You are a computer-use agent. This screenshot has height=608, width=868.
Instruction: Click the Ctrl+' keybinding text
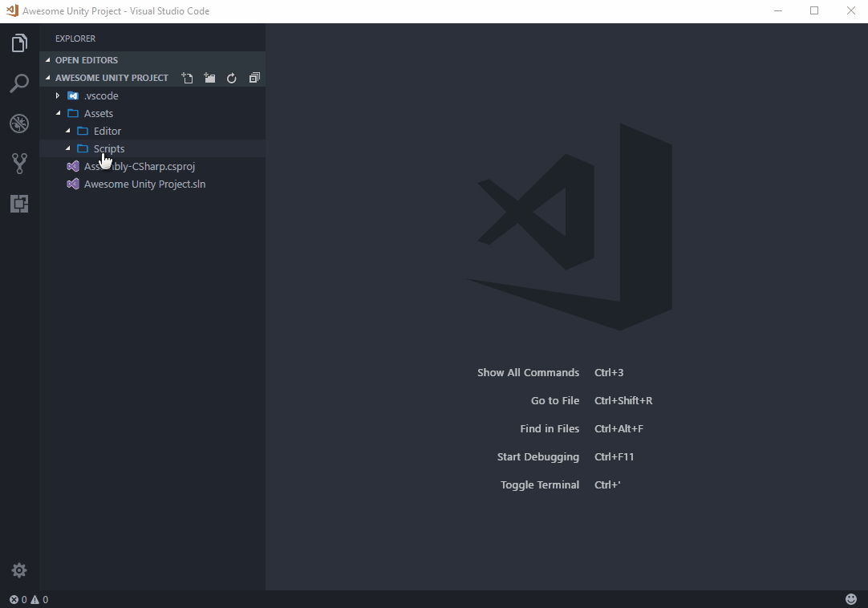click(607, 485)
